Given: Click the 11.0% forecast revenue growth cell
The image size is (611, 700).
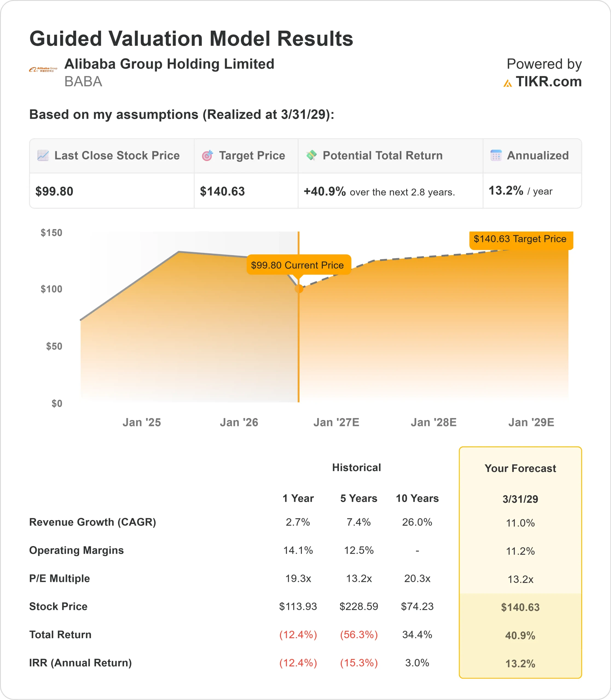Looking at the screenshot, I should [520, 523].
